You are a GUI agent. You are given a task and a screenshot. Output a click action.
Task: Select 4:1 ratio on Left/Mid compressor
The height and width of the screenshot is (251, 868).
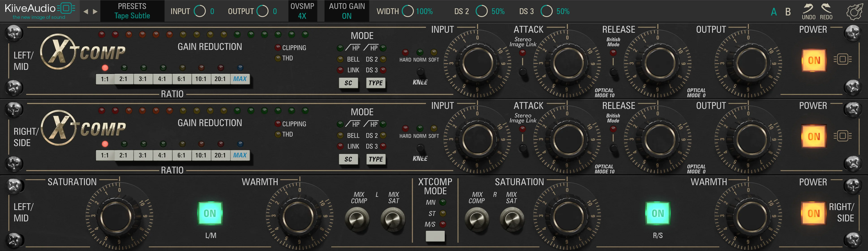point(162,79)
